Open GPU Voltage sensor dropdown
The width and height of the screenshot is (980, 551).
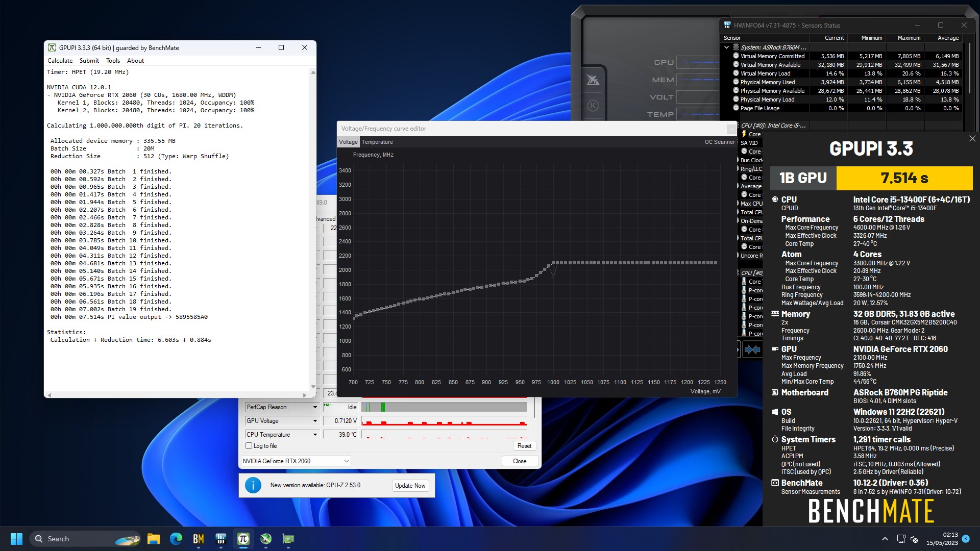[282, 421]
